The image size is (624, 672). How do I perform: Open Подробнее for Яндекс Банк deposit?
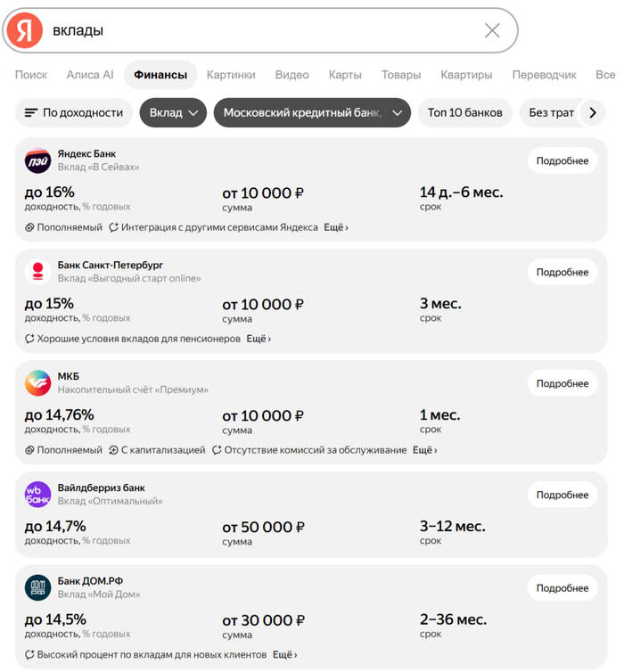562,160
